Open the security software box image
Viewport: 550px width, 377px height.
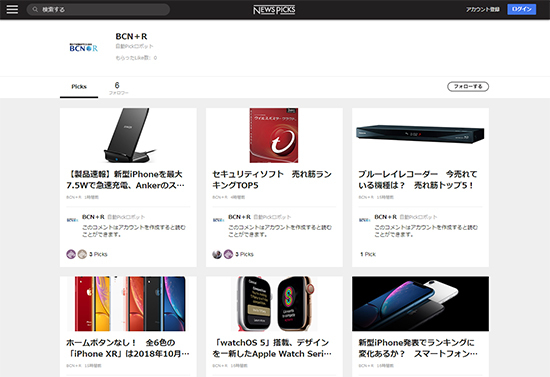(x=274, y=135)
